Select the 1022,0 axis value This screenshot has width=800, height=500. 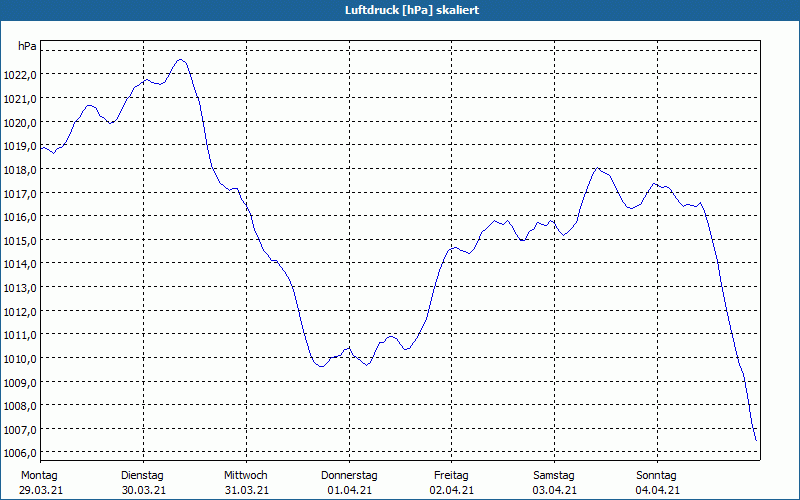coord(20,76)
